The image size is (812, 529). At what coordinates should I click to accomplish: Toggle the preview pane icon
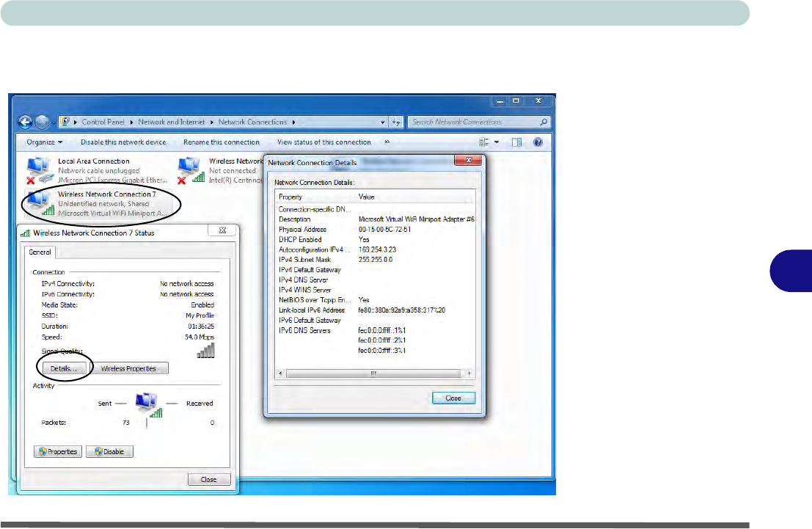coord(517,142)
